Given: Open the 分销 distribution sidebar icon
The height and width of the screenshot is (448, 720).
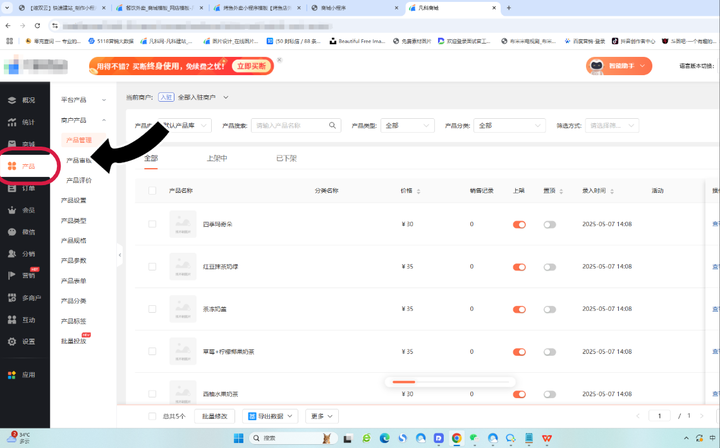Looking at the screenshot, I should 12,254.
